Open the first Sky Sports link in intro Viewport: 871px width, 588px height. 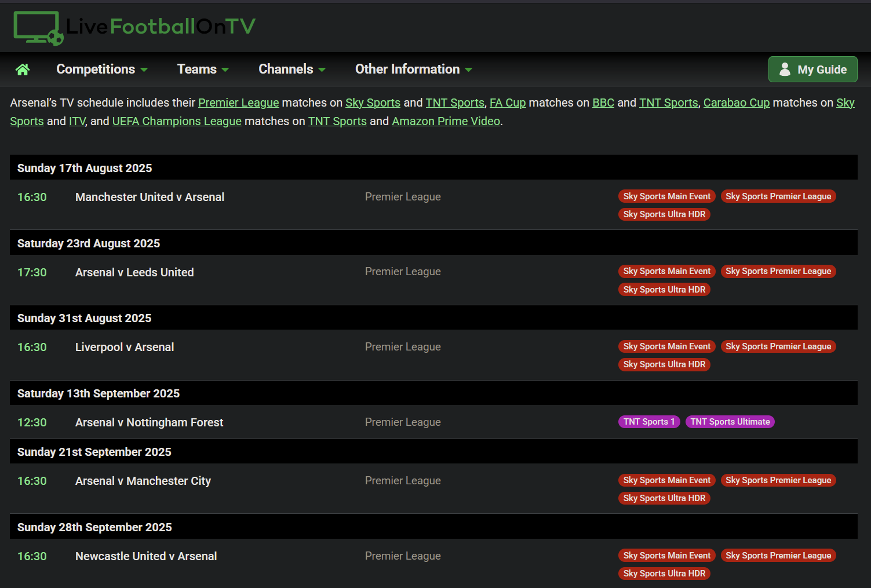click(x=373, y=103)
